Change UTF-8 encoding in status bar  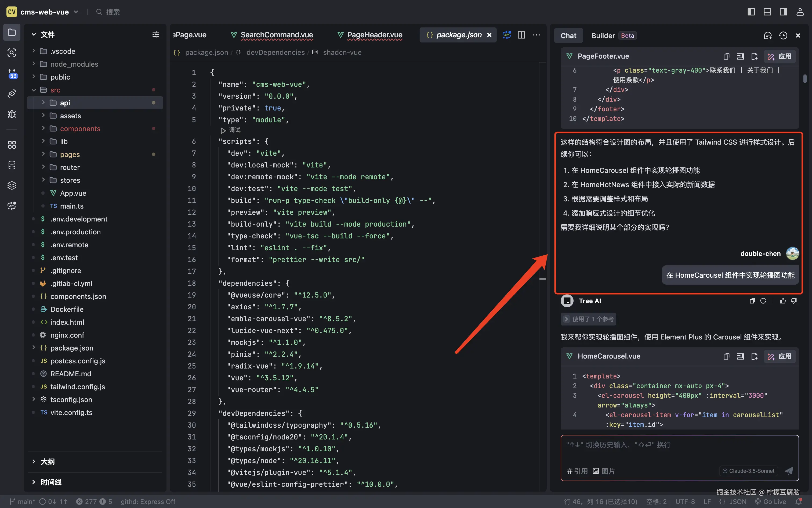point(685,502)
